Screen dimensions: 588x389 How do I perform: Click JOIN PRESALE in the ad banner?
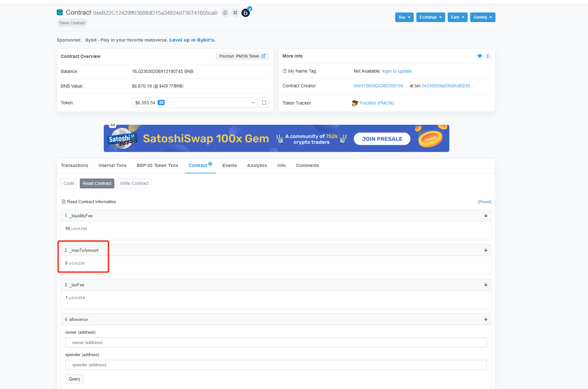point(382,139)
